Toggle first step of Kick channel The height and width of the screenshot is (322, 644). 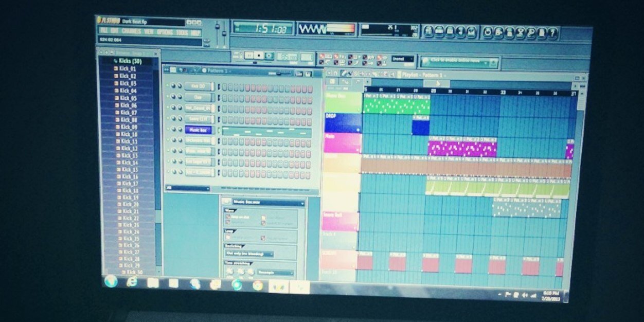[224, 87]
